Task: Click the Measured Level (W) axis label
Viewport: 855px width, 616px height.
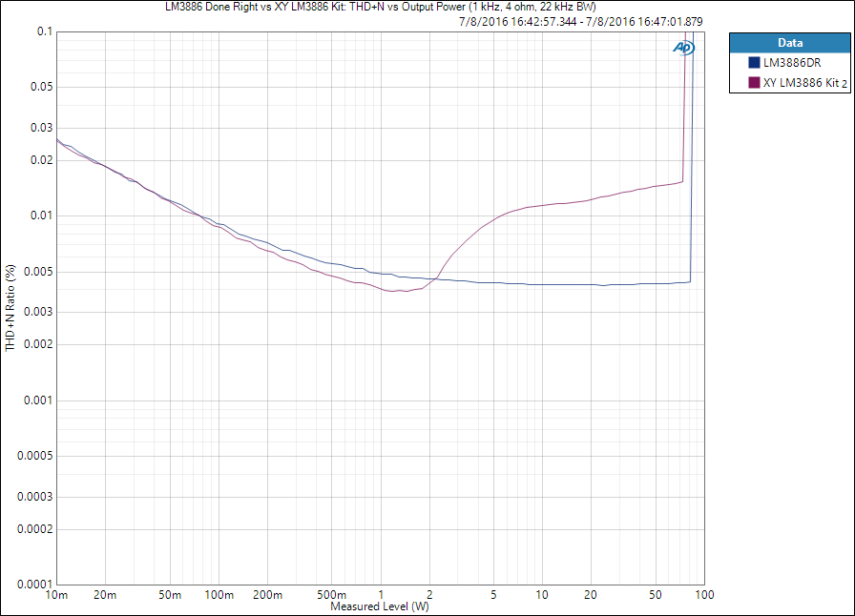Action: pyautogui.click(x=380, y=606)
